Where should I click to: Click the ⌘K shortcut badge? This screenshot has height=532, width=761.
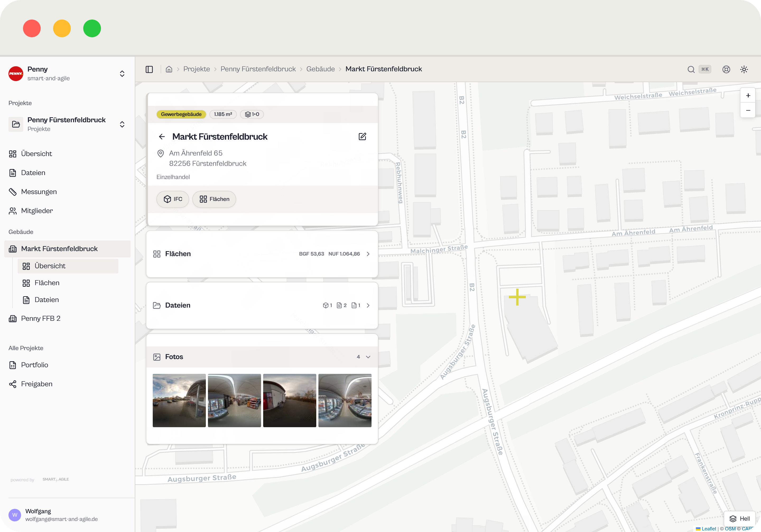click(x=705, y=69)
